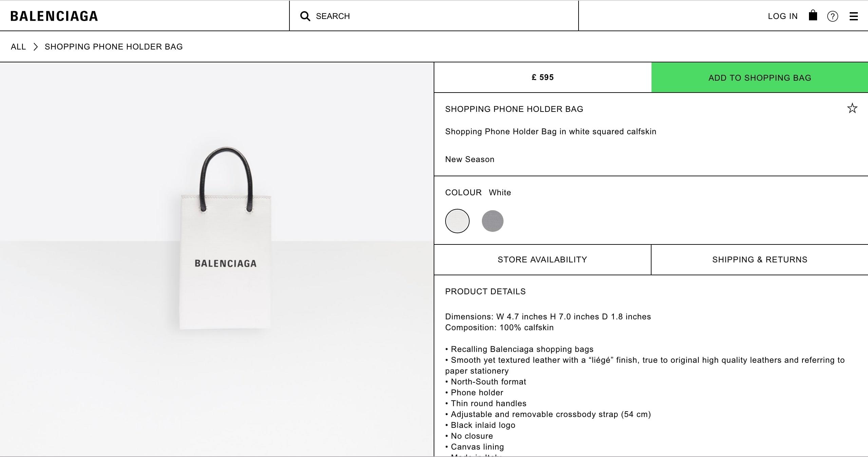Viewport: 868px width, 457px height.
Task: Open the help question mark icon
Action: tap(833, 16)
